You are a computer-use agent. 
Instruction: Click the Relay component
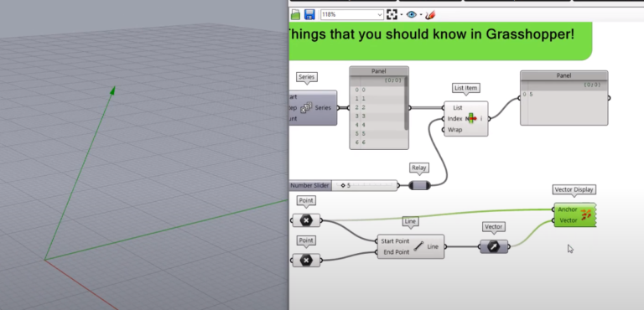click(x=419, y=186)
